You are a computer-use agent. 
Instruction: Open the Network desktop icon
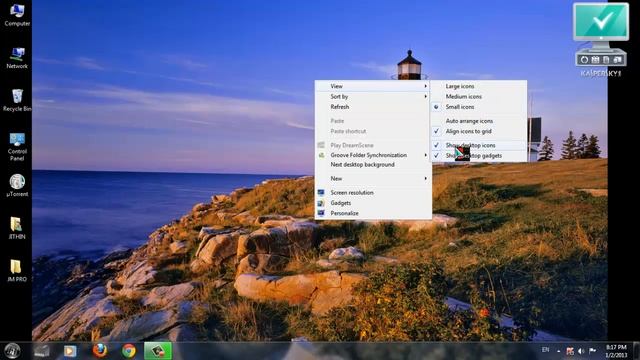[x=17, y=58]
